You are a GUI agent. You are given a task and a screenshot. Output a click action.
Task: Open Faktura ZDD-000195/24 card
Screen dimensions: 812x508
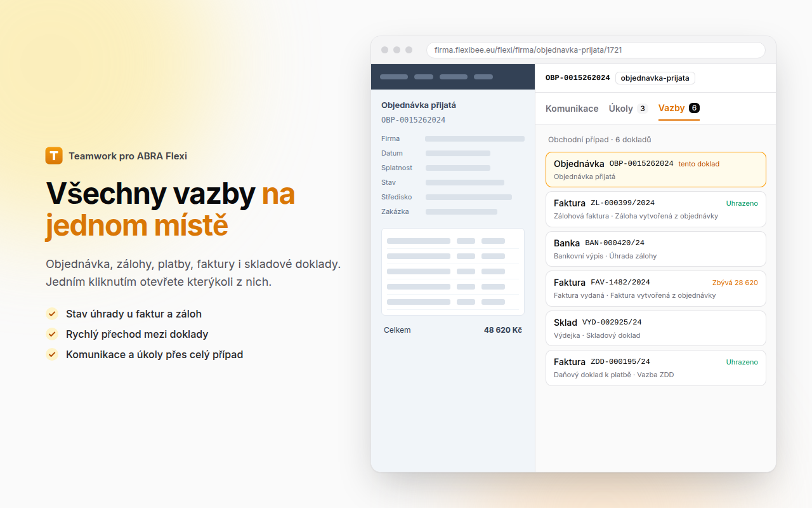tap(656, 368)
